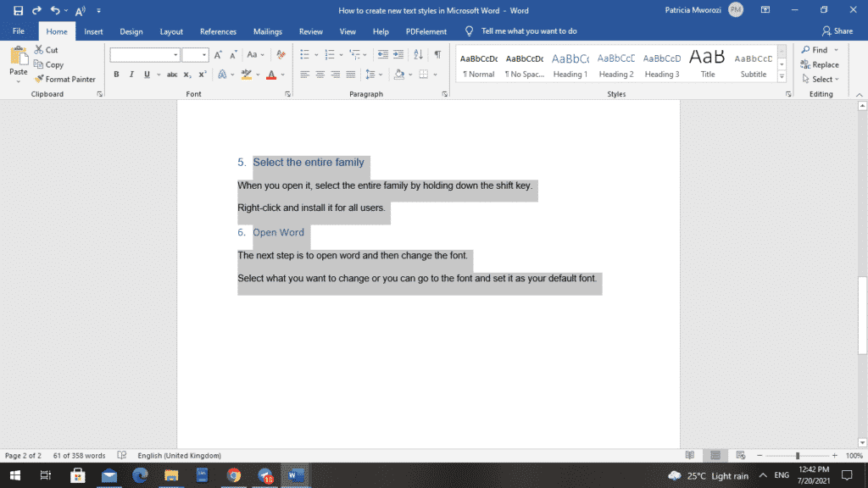The height and width of the screenshot is (488, 868).
Task: Expand the Borders dropdown arrow
Action: pyautogui.click(x=436, y=75)
